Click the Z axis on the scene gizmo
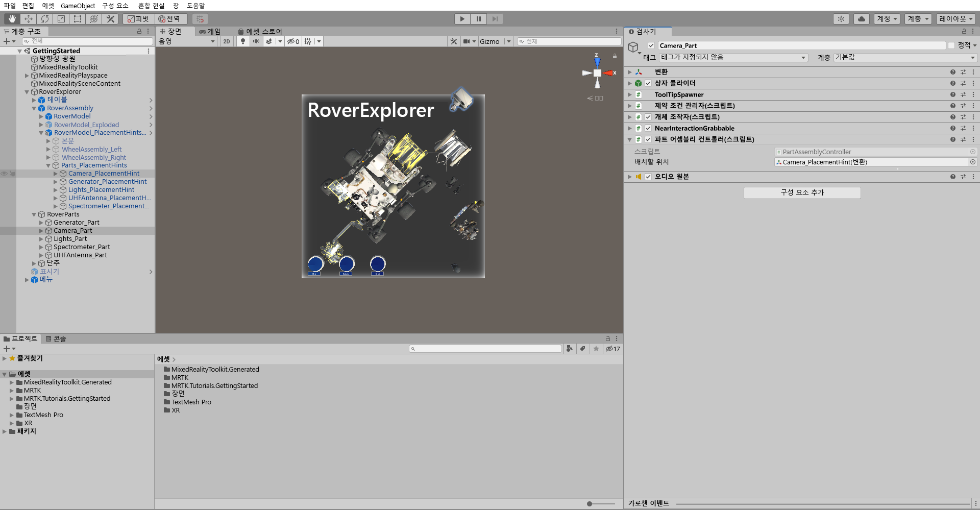Viewport: 980px width, 510px height. coord(597,61)
